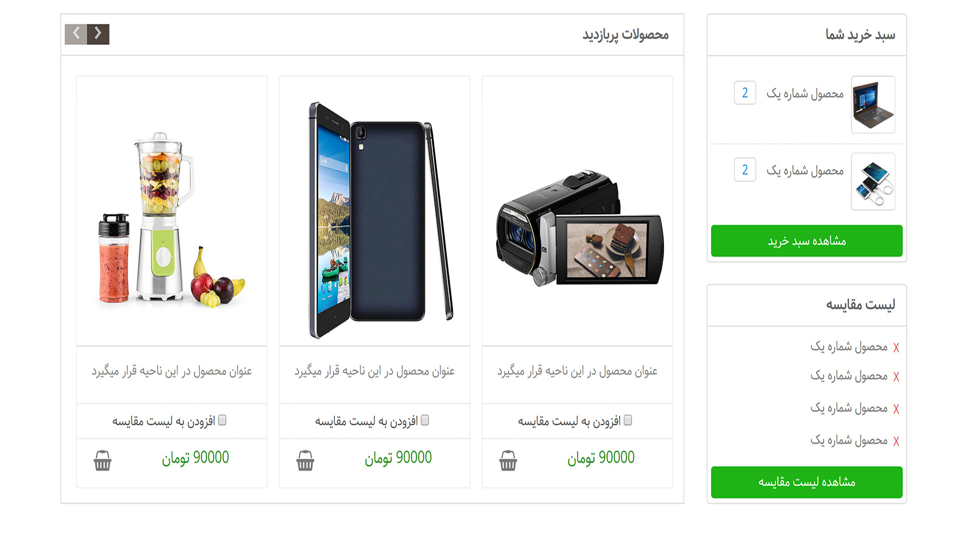980x551 pixels.
Task: Remove the third comparison list item with red X
Action: (x=896, y=409)
